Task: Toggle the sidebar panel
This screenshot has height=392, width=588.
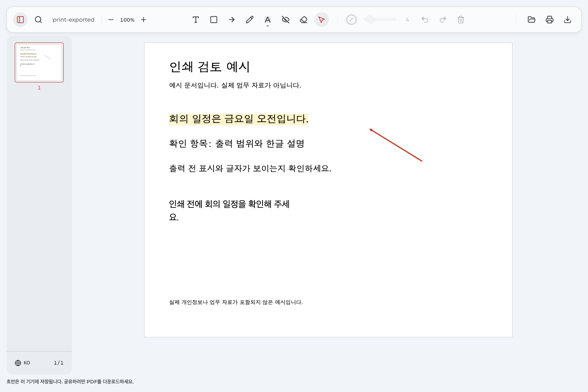Action: [x=20, y=20]
